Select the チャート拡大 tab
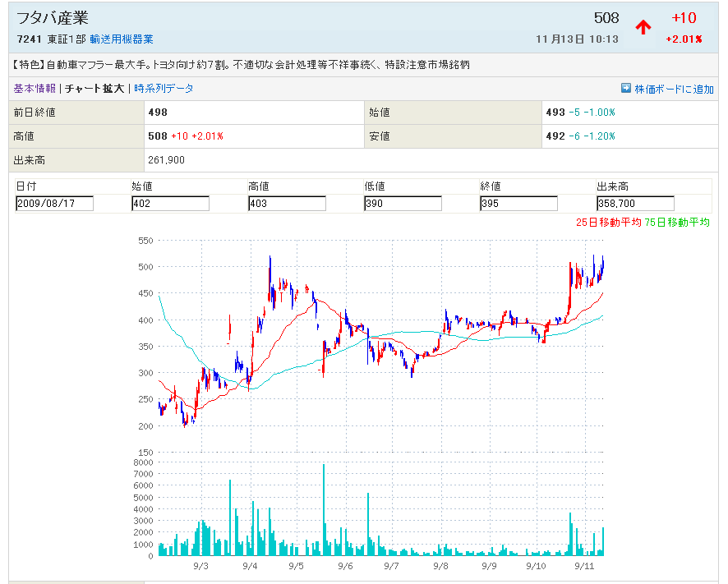Image resolution: width=728 pixels, height=584 pixels. pos(94,89)
